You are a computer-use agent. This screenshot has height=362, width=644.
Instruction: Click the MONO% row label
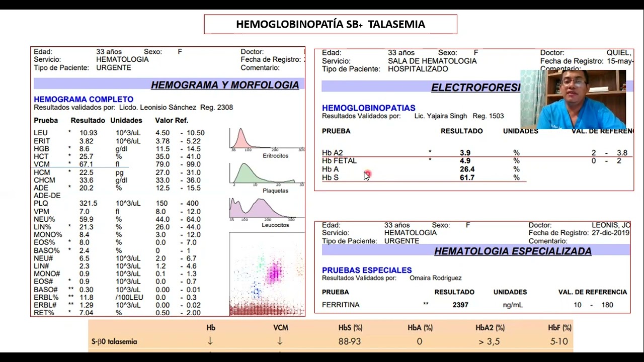click(x=48, y=235)
